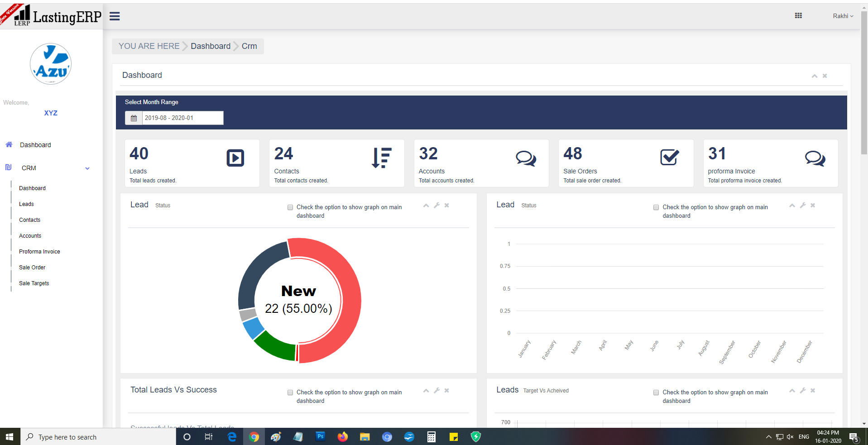Show hidden system tray icons

(768, 437)
